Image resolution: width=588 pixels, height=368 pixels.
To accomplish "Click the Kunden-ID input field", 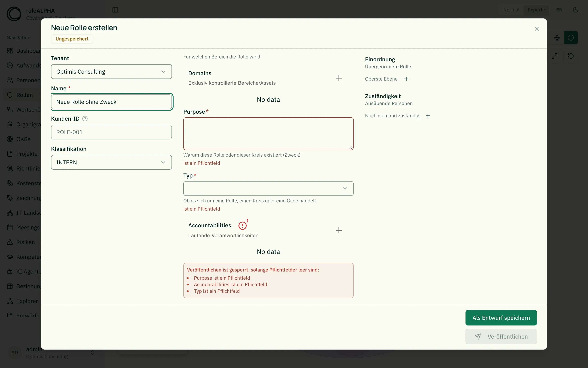I will [x=111, y=132].
